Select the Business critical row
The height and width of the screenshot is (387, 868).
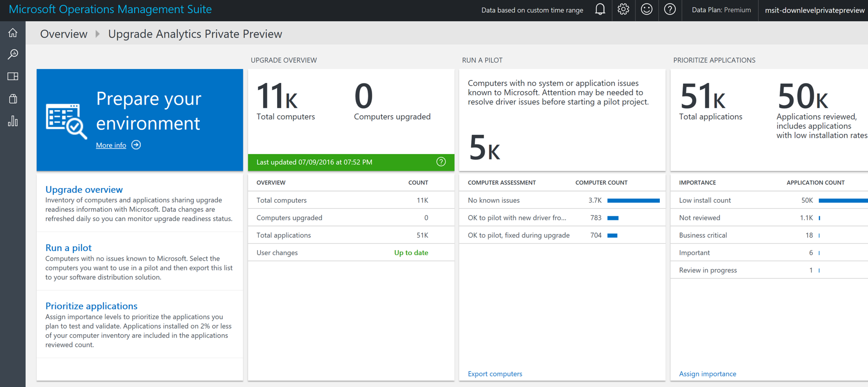703,235
